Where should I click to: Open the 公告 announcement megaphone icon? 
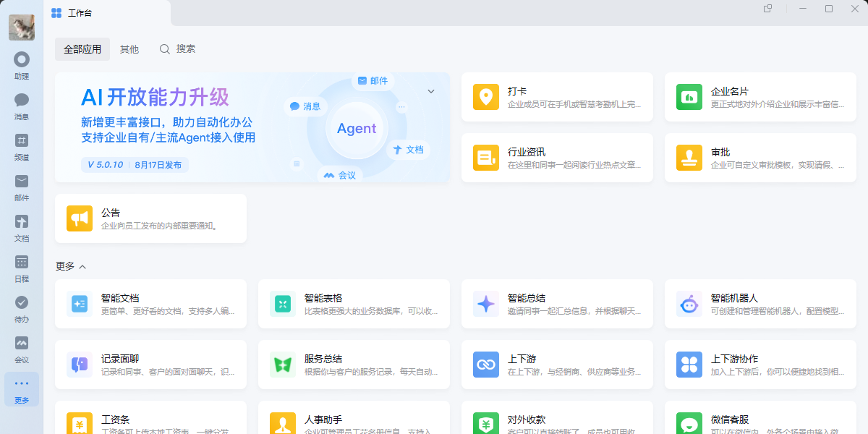[x=80, y=218]
